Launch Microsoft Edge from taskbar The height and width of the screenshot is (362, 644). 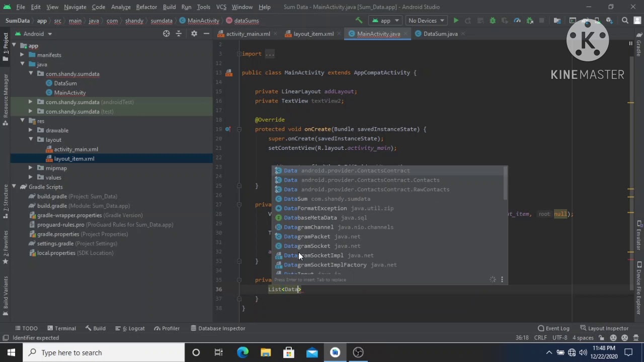point(243,352)
